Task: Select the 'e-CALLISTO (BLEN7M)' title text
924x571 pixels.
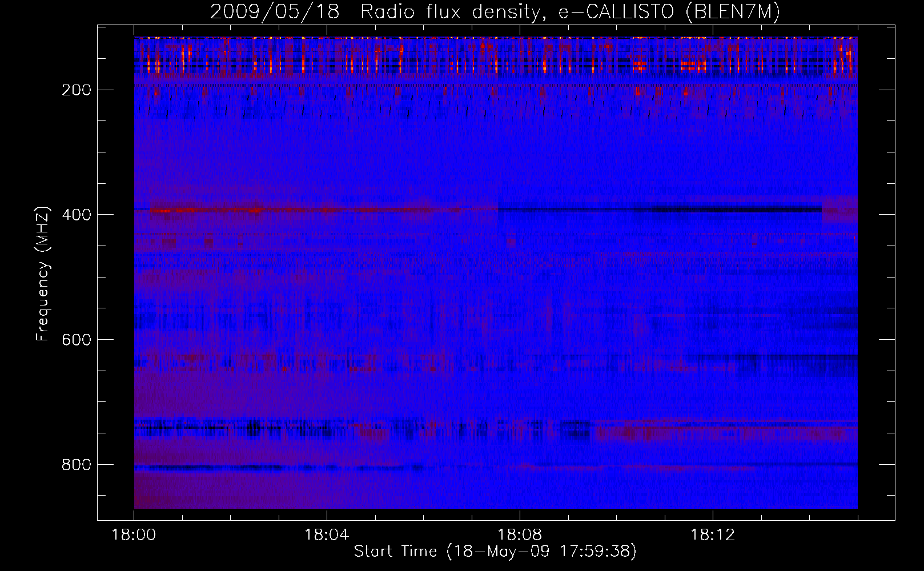Action: (x=669, y=12)
